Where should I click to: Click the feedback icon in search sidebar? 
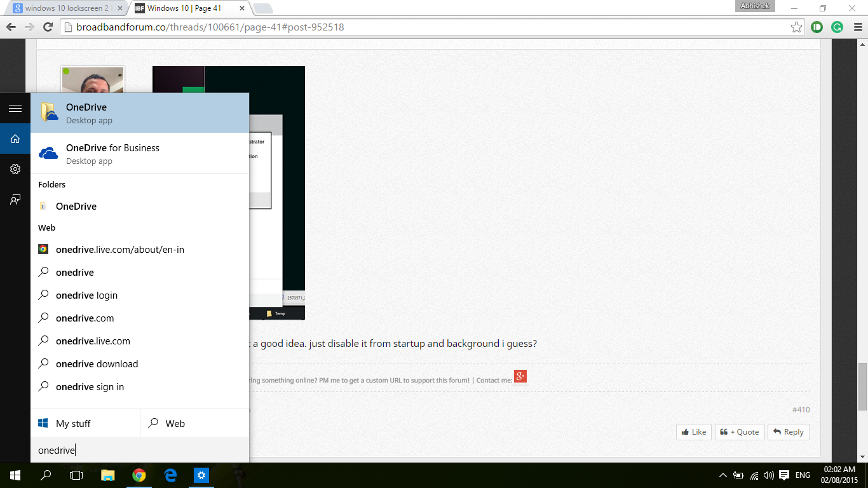coord(15,200)
